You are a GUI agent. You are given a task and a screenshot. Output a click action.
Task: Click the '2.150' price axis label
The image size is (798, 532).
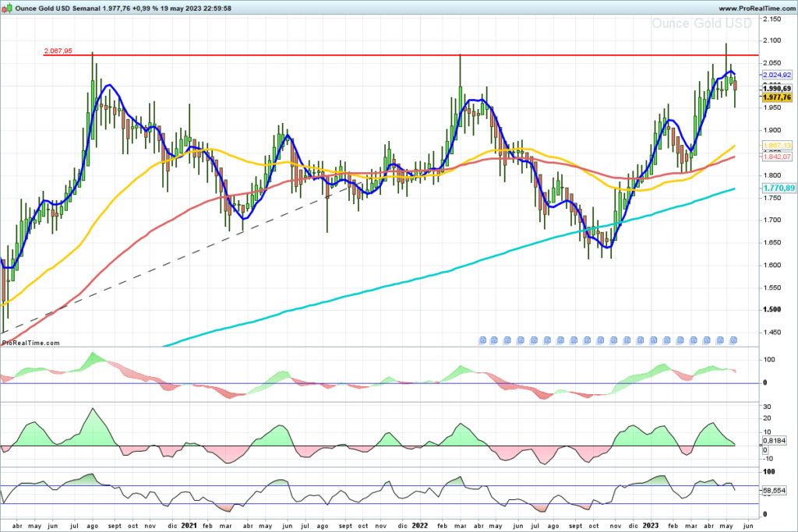pyautogui.click(x=772, y=19)
